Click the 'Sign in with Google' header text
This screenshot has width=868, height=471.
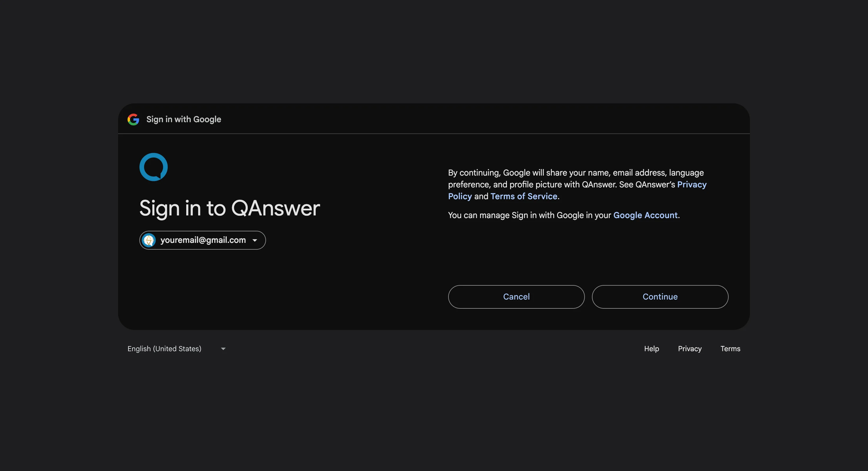184,119
